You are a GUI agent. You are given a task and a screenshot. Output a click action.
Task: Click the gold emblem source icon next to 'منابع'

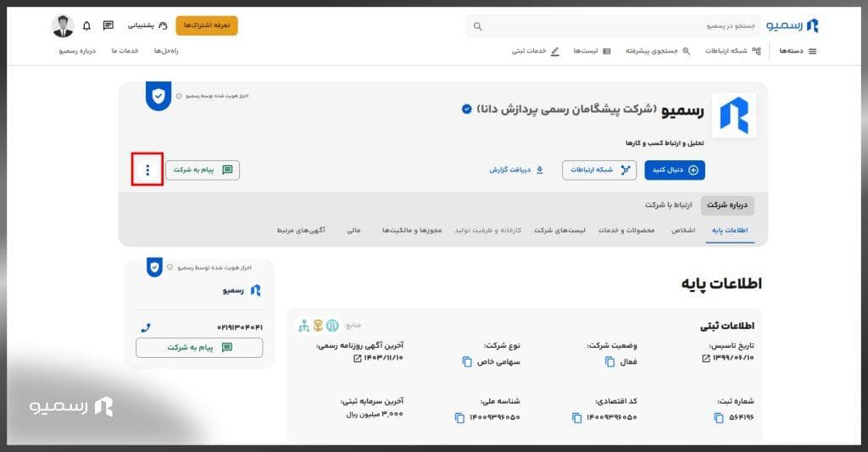tap(318, 326)
